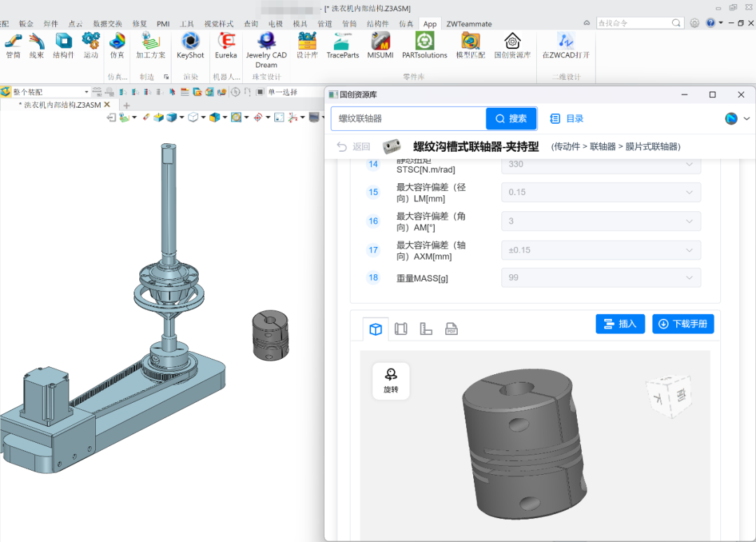Select the 洗衣机内部结构.Z3ASM document tab
Screen dimensions: 756x542
(x=62, y=104)
